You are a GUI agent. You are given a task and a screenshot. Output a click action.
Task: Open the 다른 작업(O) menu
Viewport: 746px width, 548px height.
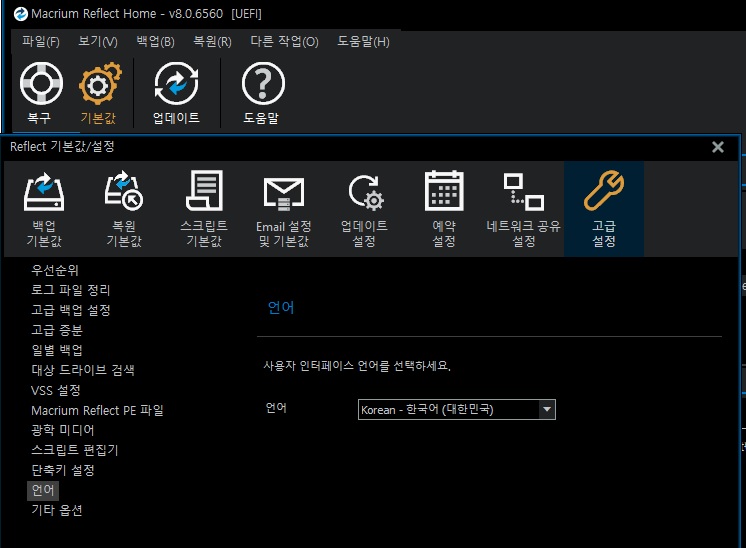click(x=285, y=42)
